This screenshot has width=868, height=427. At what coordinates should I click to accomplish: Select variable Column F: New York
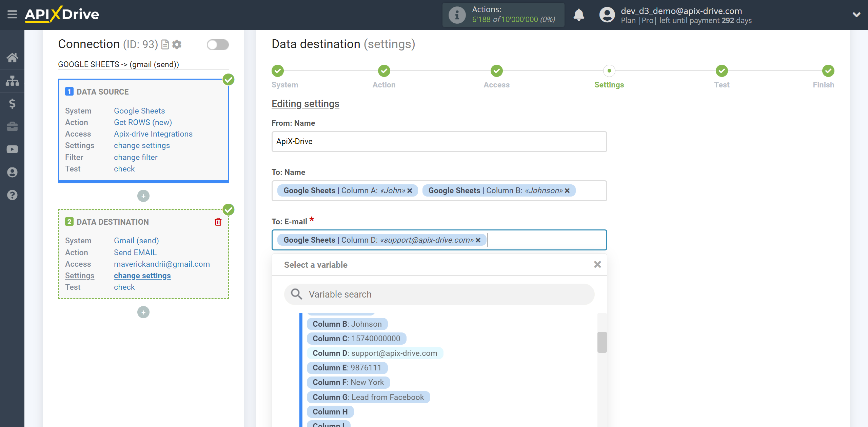click(x=348, y=382)
